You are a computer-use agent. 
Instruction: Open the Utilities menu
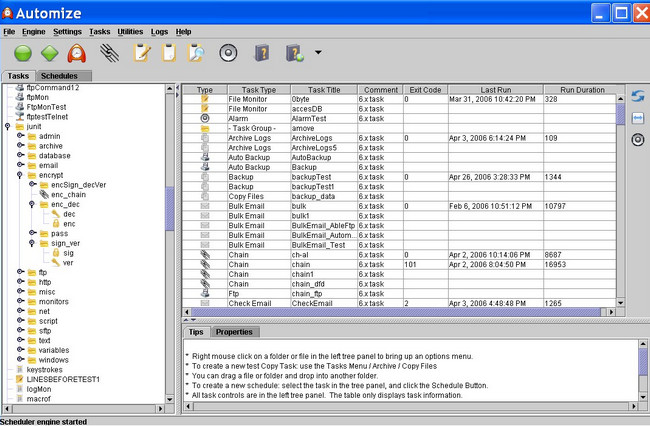130,32
